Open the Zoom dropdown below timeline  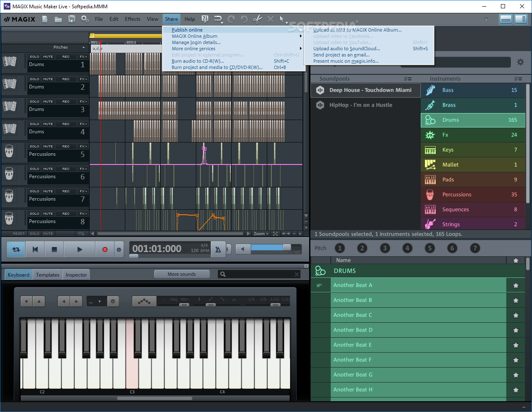pyautogui.click(x=261, y=234)
